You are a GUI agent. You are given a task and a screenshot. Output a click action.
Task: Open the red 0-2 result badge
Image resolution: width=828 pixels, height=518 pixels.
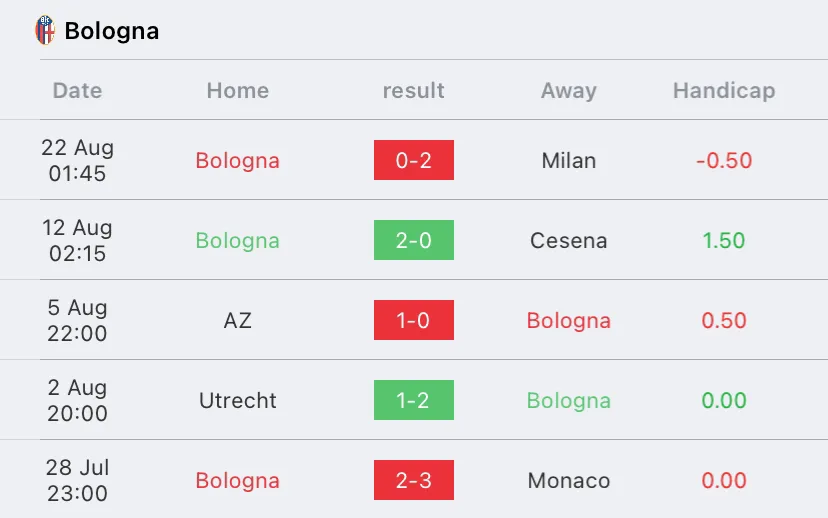coord(414,160)
